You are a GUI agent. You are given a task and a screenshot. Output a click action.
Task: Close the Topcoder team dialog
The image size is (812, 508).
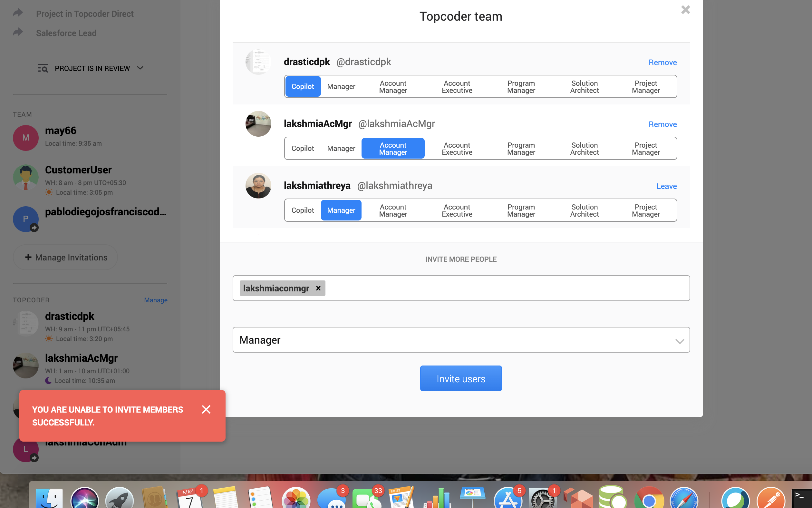685,10
